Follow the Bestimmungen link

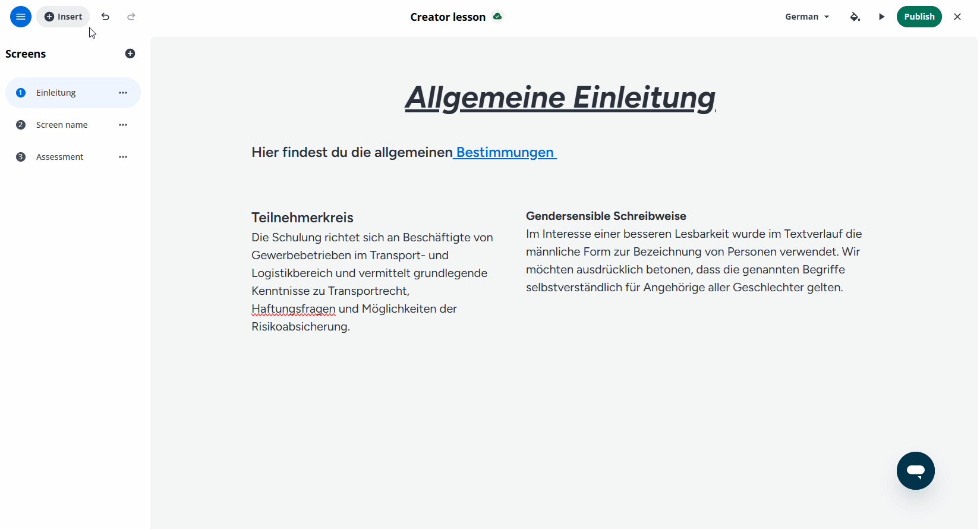coord(505,152)
